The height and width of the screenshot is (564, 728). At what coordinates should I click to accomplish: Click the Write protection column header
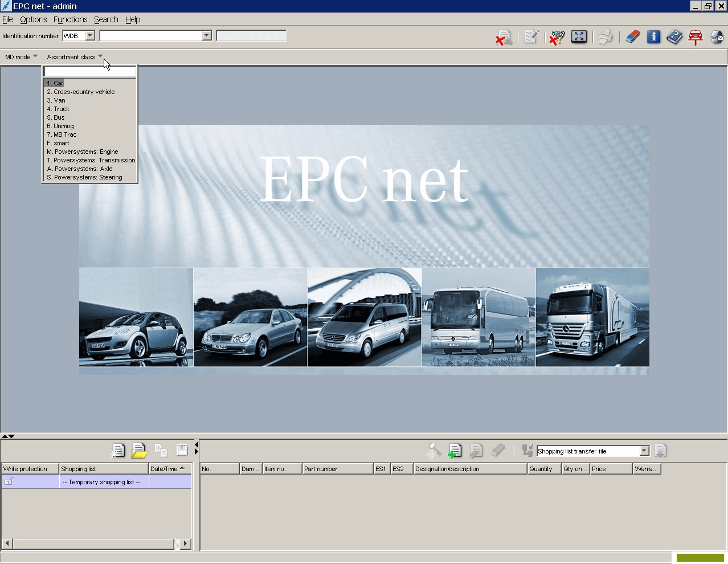(30, 469)
